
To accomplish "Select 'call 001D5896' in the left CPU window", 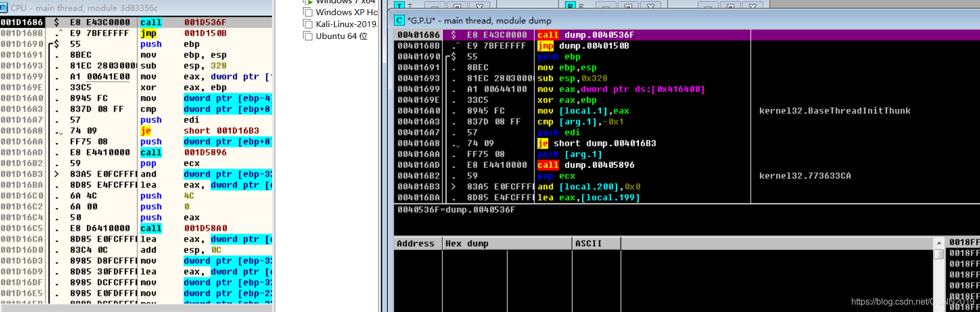I will pos(183,152).
